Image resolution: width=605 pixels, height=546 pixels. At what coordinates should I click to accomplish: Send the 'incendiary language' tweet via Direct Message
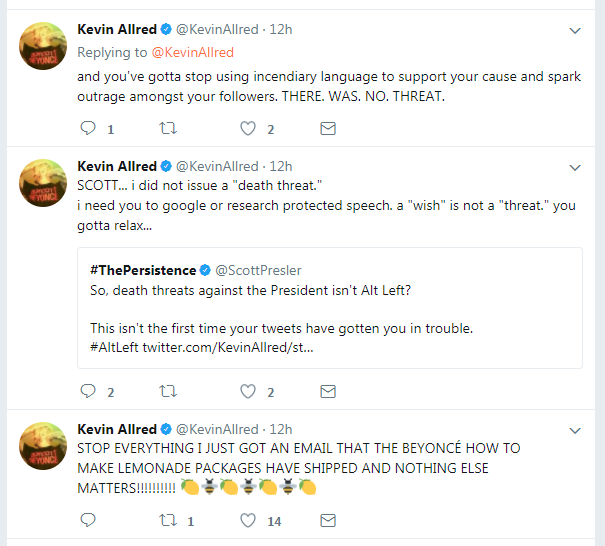coord(328,128)
